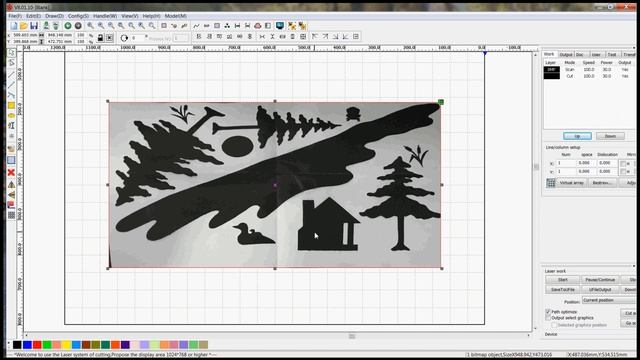Switch to the Work tab

click(x=549, y=54)
